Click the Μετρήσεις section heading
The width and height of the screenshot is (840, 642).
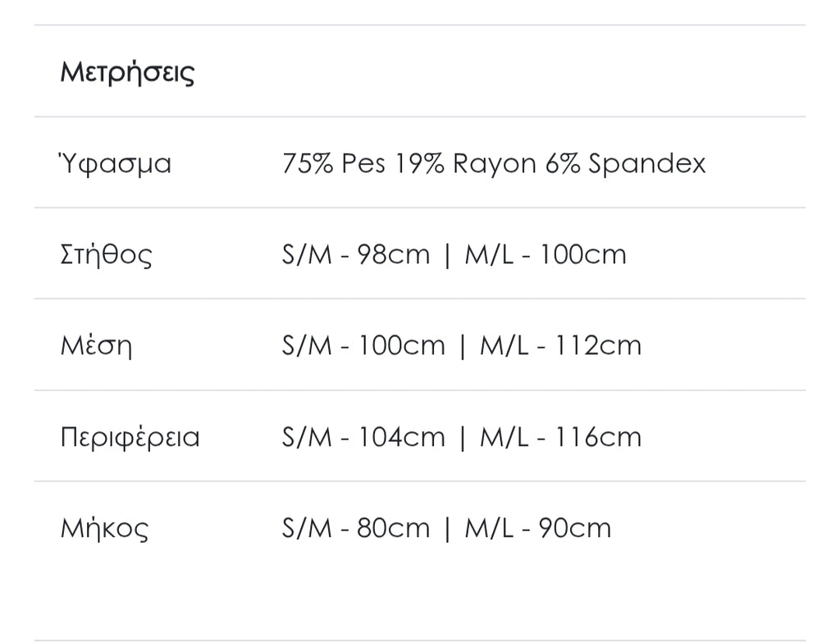[127, 72]
